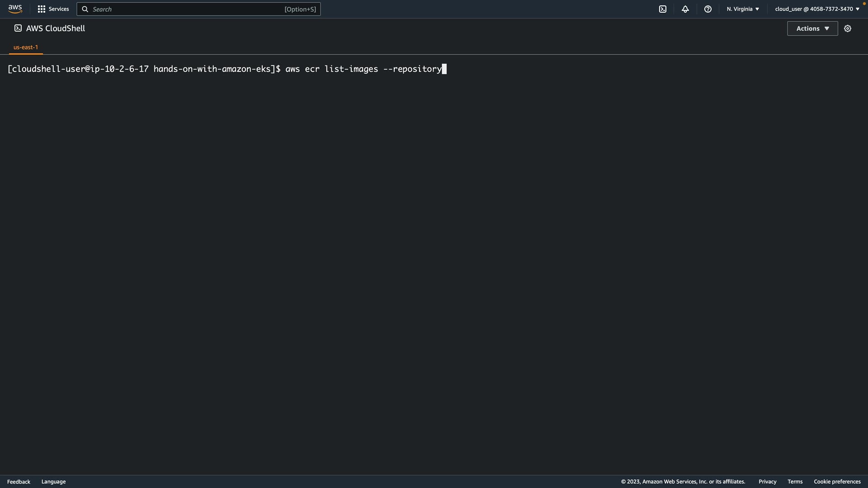The width and height of the screenshot is (868, 488).
Task: Open CloudShell preferences gear icon
Action: (848, 28)
